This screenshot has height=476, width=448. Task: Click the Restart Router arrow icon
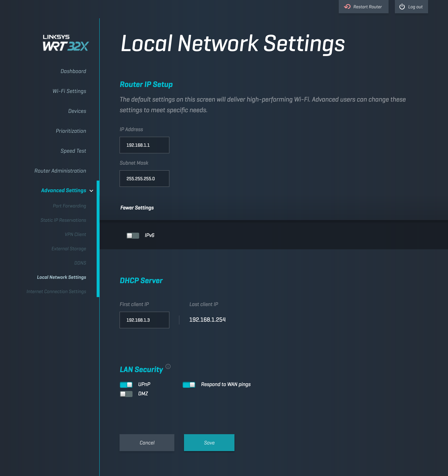pyautogui.click(x=347, y=7)
